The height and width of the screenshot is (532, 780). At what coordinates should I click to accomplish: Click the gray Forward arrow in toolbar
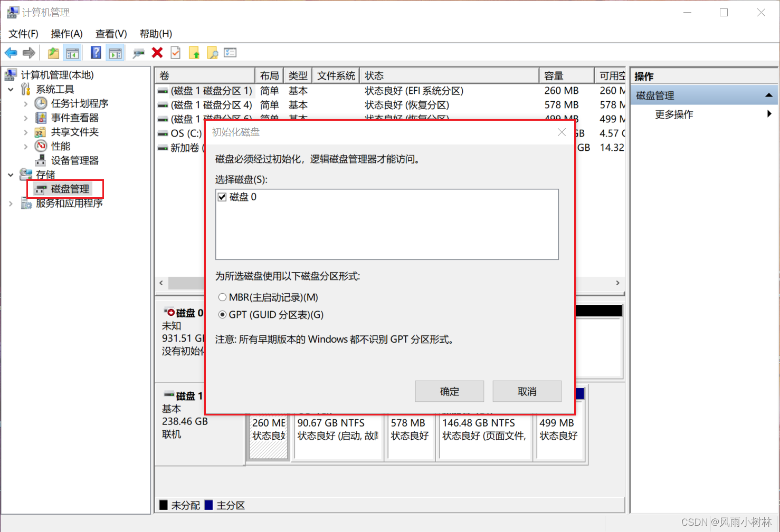point(29,53)
